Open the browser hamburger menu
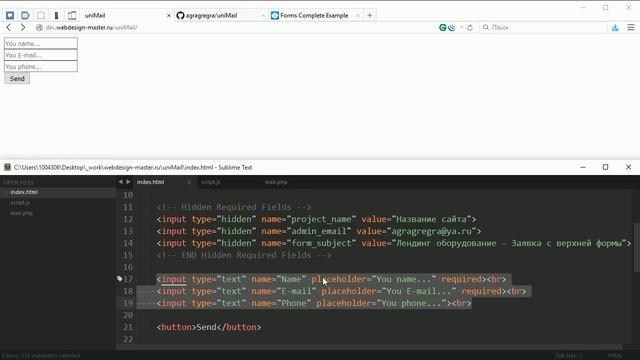 (631, 27)
